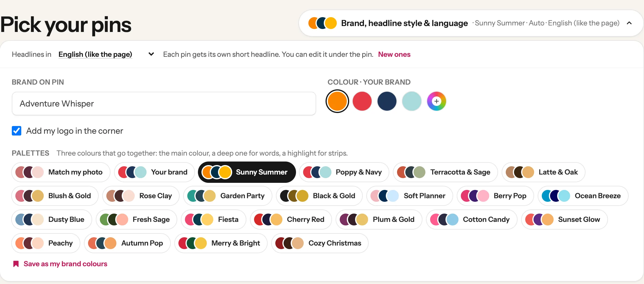Select the Sunny Summer palette
This screenshot has height=284, width=644.
[247, 172]
